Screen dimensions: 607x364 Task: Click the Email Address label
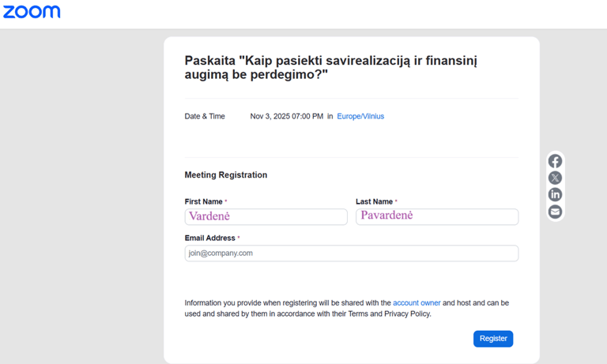(209, 238)
